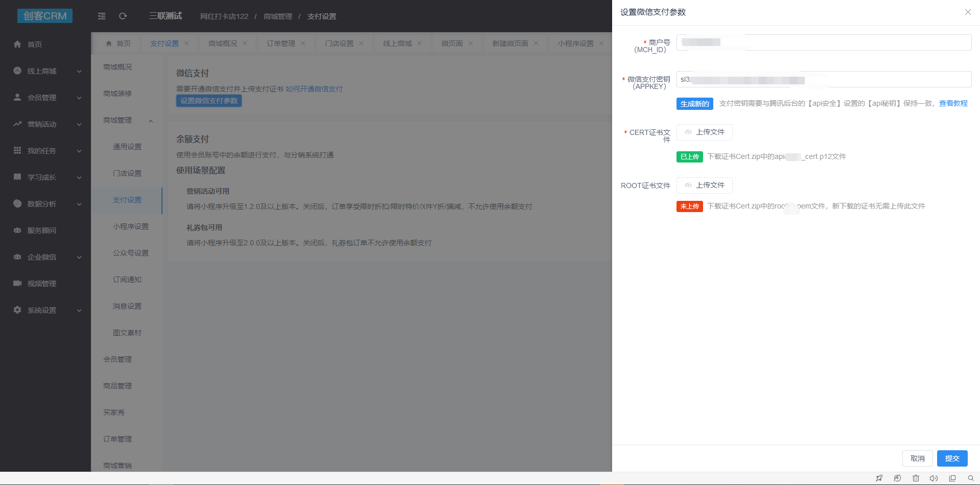Screen dimensions: 980x485
Task: Click the 学习成长 book icon
Action: click(17, 177)
